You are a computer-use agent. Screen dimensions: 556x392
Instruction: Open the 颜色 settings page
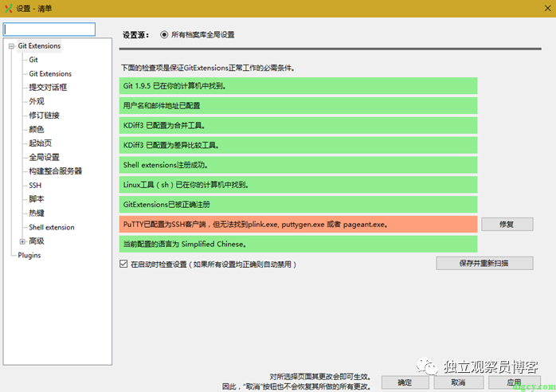[36, 130]
